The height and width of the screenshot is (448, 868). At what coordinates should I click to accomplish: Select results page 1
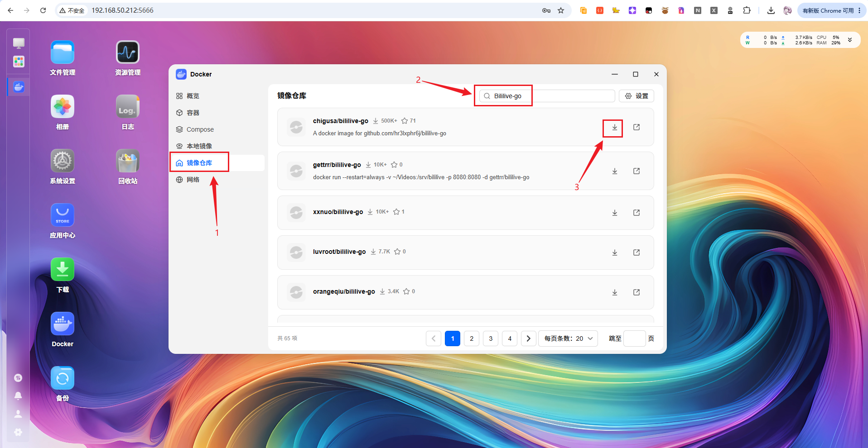pyautogui.click(x=453, y=338)
